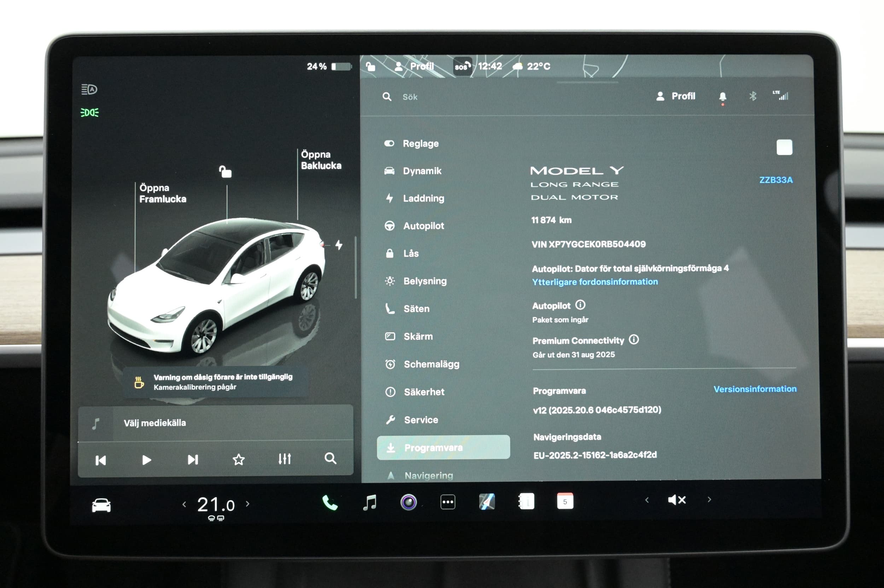Open Ytterligare fordonsinformation link
The width and height of the screenshot is (884, 588).
point(595,282)
